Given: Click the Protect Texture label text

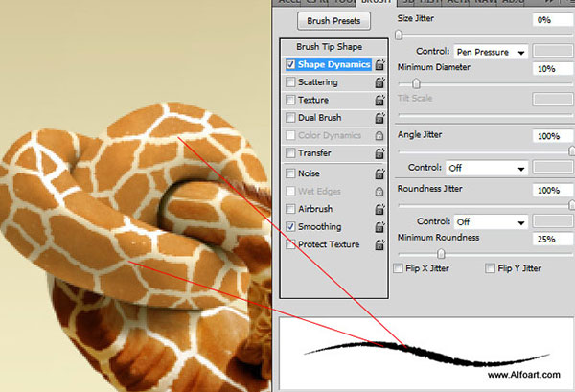Looking at the screenshot, I should (329, 244).
